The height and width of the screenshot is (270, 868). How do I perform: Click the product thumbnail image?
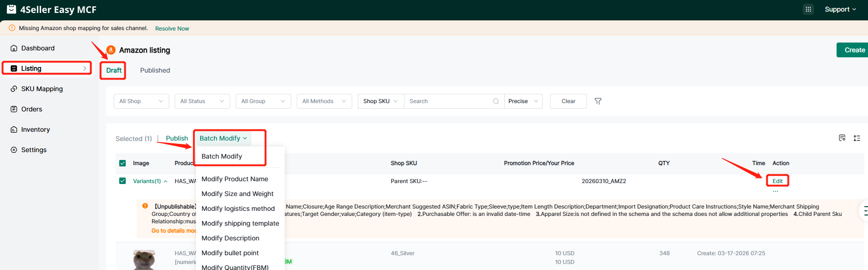pos(144,259)
